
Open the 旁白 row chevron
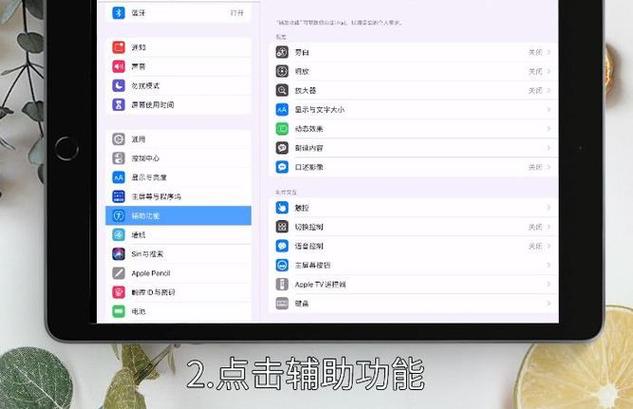tap(549, 52)
